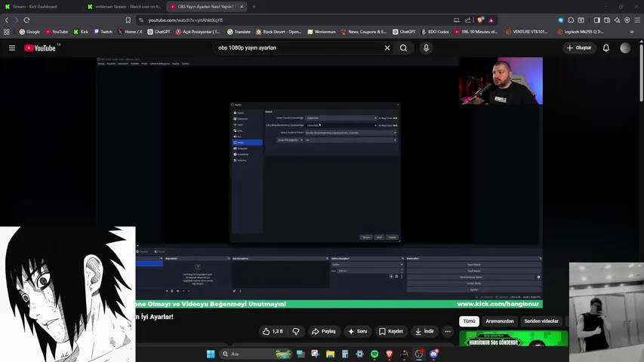The height and width of the screenshot is (362, 644).
Task: Open Discord from the taskbar
Action: tap(433, 354)
